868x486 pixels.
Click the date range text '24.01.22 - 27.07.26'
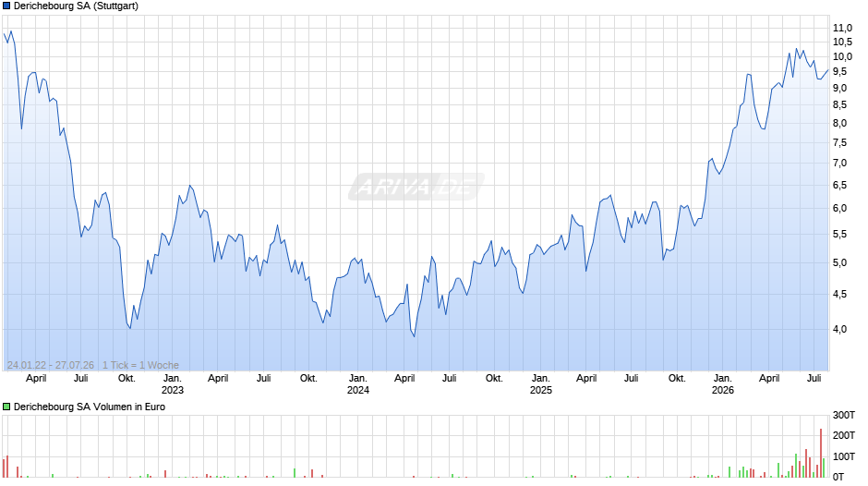point(51,365)
